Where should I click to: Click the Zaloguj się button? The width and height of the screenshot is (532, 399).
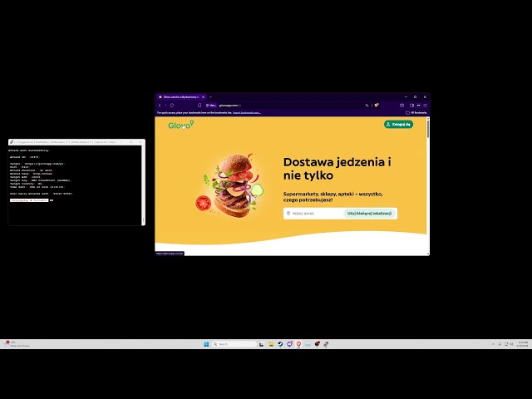398,124
